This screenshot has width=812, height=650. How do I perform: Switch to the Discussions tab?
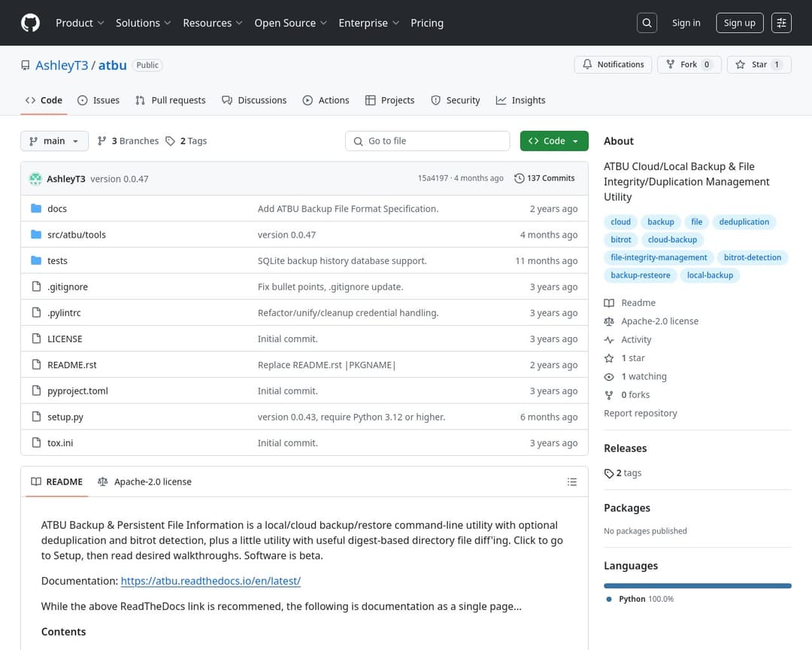[x=254, y=100]
